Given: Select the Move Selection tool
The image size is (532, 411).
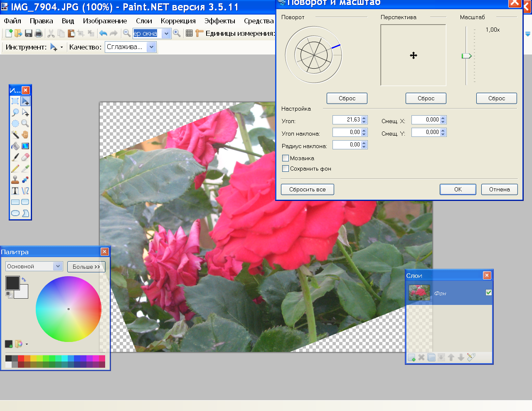Looking at the screenshot, I should (x=25, y=112).
